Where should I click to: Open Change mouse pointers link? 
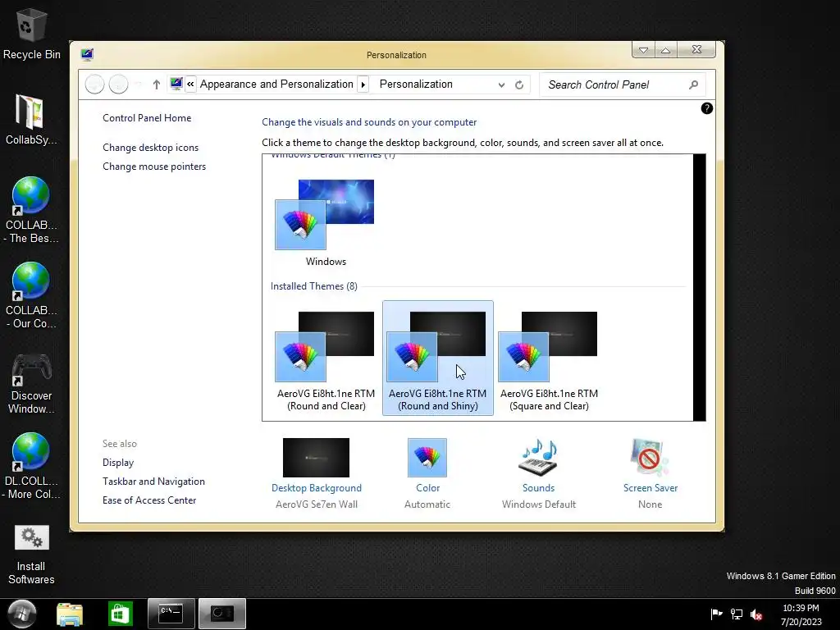pos(154,166)
